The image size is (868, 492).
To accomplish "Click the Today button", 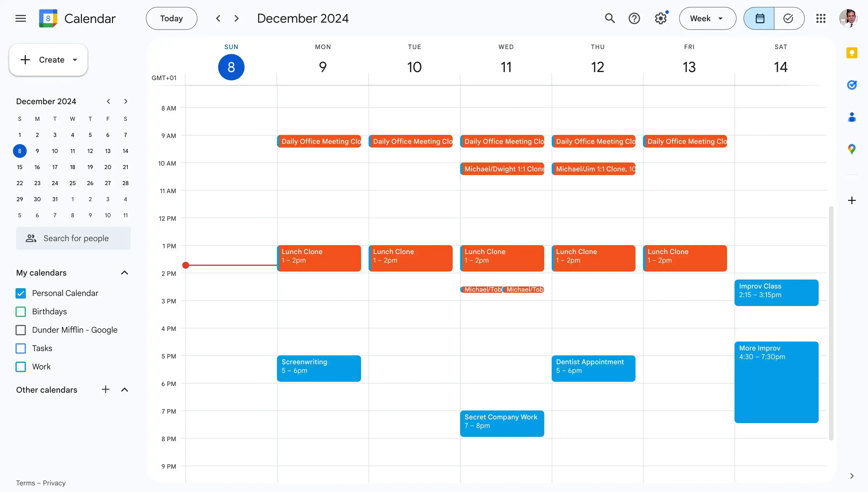I will pyautogui.click(x=171, y=18).
